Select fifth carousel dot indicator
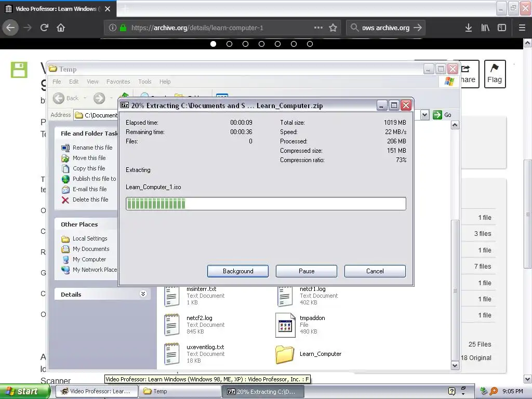 [x=277, y=44]
